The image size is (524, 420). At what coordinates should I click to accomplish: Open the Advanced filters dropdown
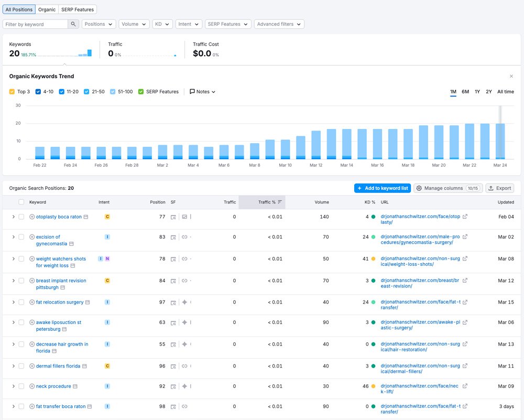[x=278, y=24]
